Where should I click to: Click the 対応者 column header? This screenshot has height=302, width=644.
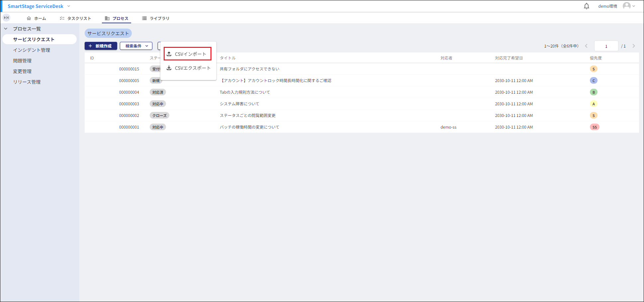coord(446,58)
